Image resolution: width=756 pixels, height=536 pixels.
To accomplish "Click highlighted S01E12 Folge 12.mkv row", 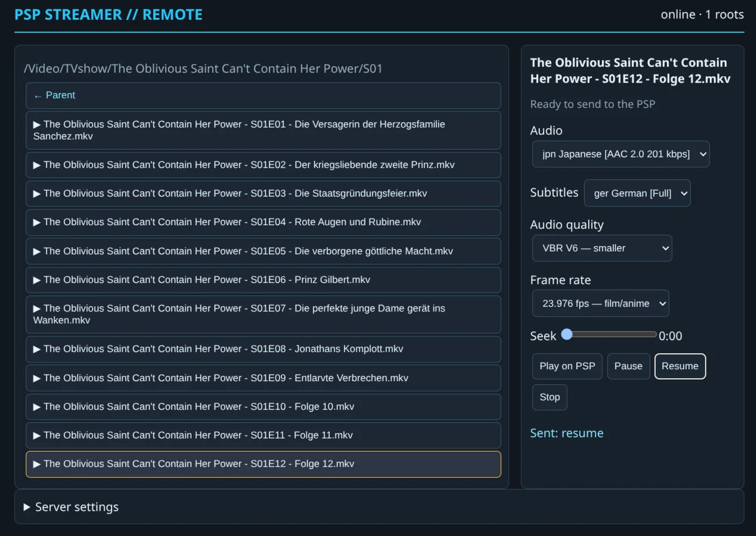I will point(263,465).
